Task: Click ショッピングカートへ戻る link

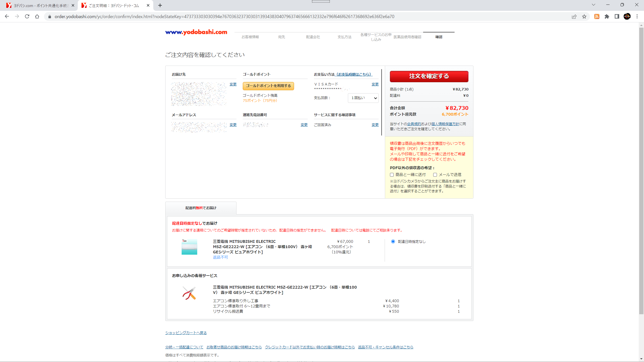Action: click(x=186, y=333)
